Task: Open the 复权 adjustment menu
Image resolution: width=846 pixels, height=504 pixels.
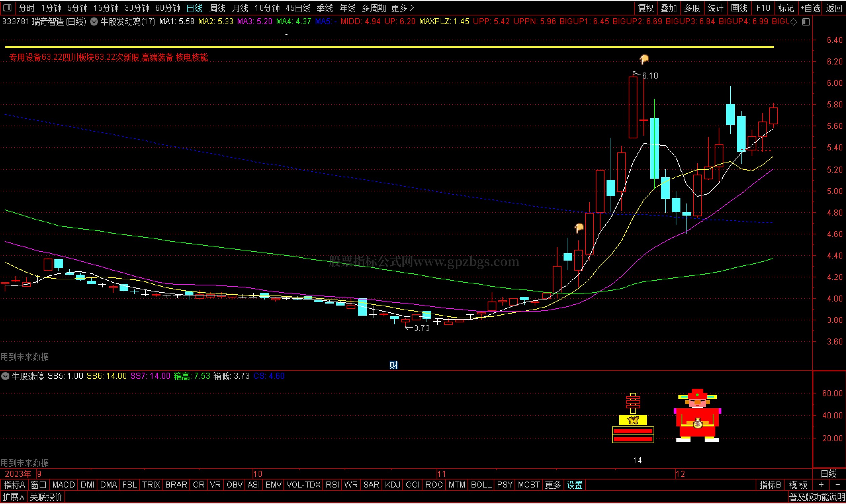Action: (x=645, y=8)
